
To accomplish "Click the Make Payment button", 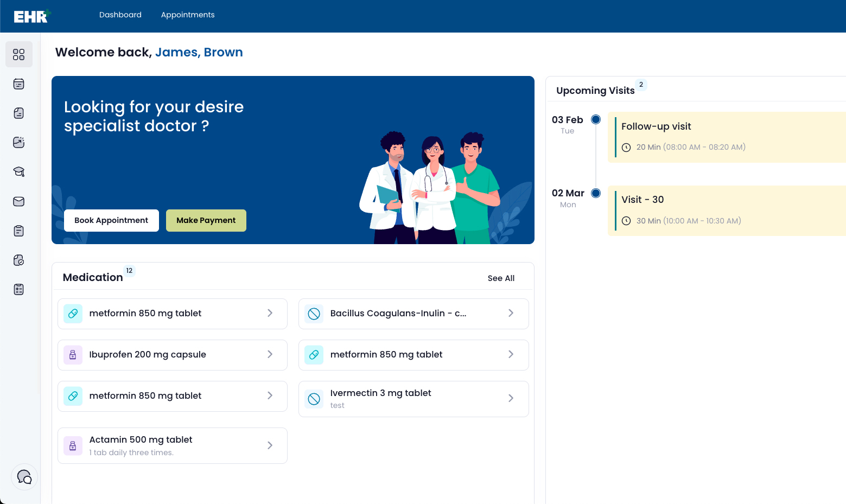I will pyautogui.click(x=206, y=220).
